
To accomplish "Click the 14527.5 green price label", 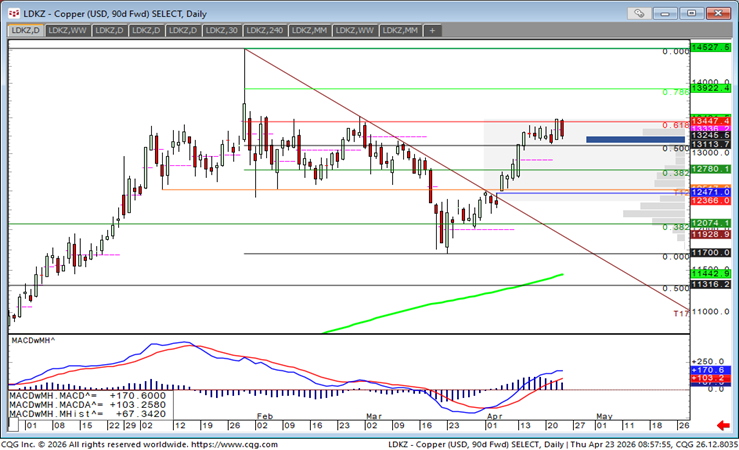I will [712, 48].
